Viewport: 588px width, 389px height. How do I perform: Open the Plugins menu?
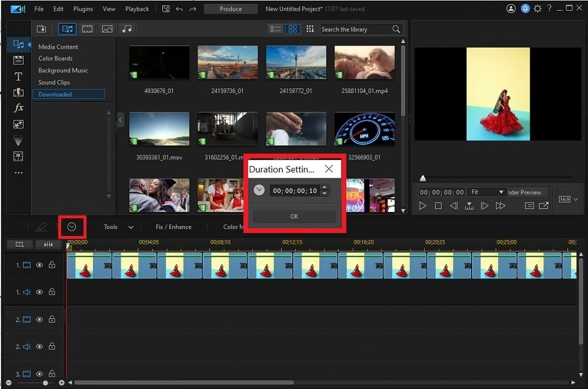pos(82,8)
